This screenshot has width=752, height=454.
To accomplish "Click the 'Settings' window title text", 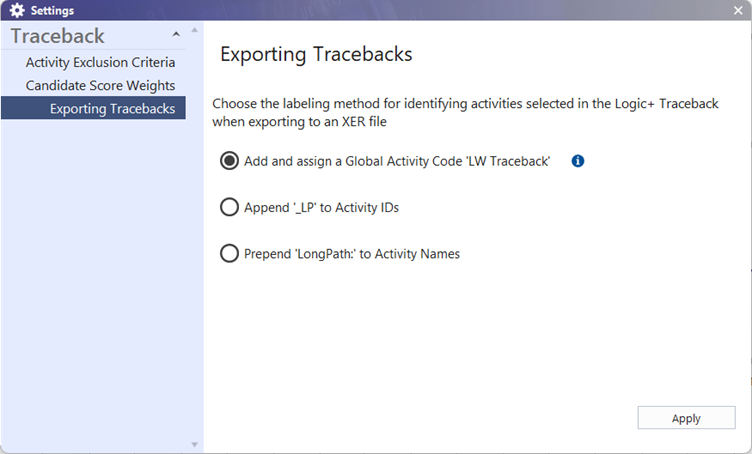I will [52, 10].
